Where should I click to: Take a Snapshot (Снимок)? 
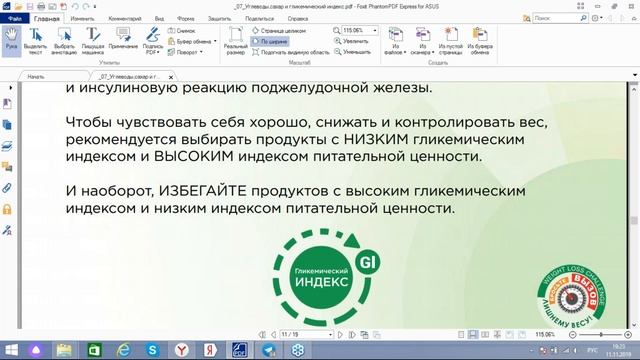(182, 31)
